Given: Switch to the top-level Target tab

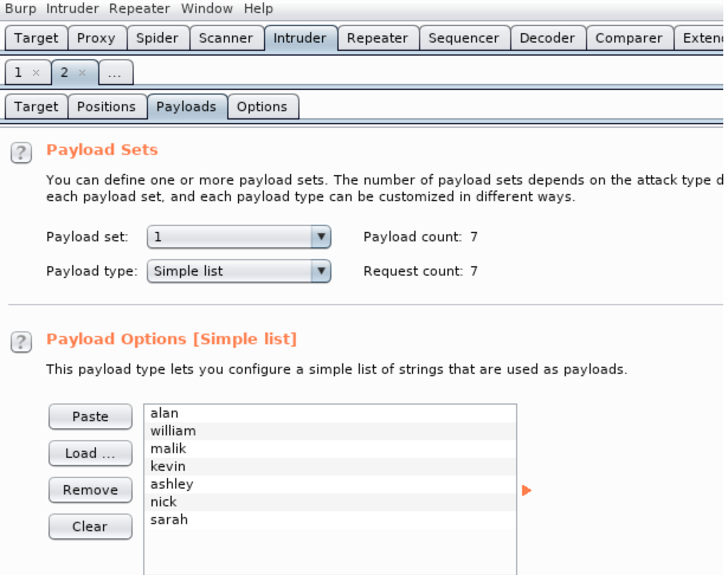Looking at the screenshot, I should [x=36, y=38].
